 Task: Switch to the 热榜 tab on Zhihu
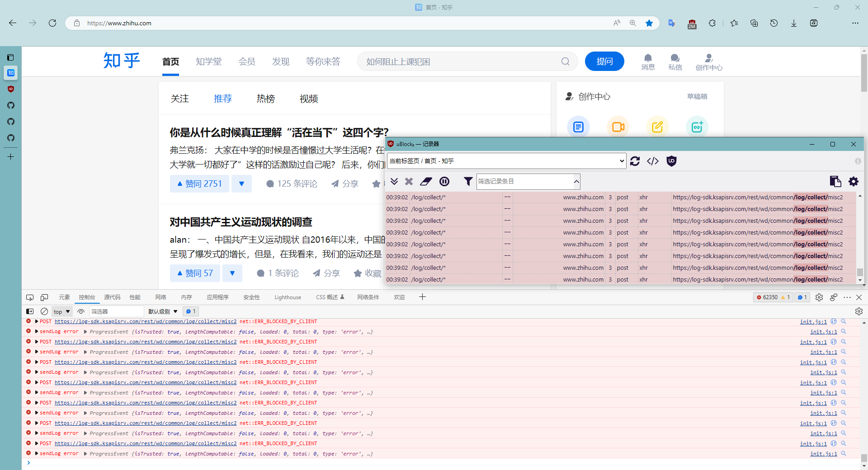click(266, 99)
